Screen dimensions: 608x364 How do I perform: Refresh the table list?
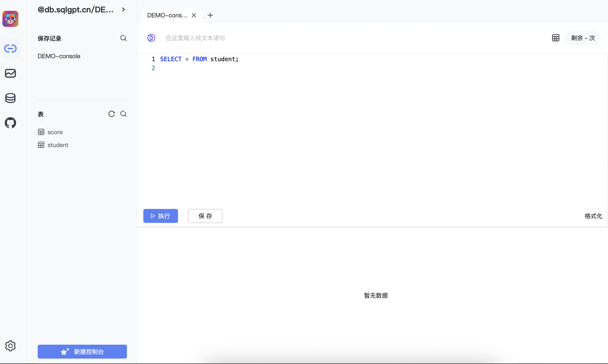[112, 114]
